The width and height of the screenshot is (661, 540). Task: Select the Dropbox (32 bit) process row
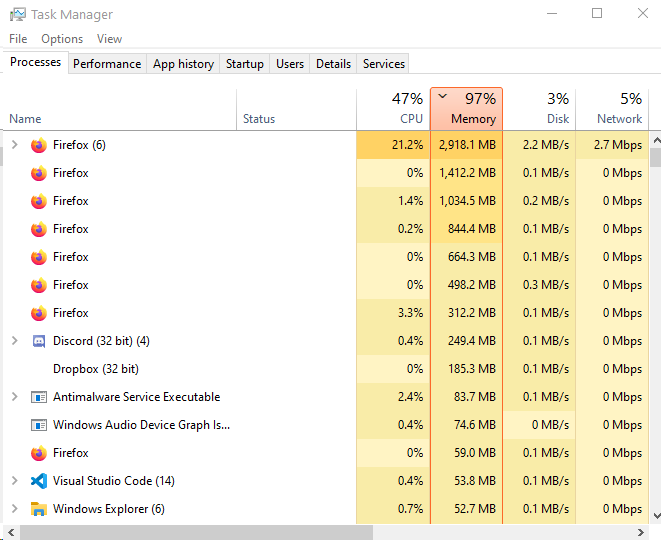[x=326, y=369]
